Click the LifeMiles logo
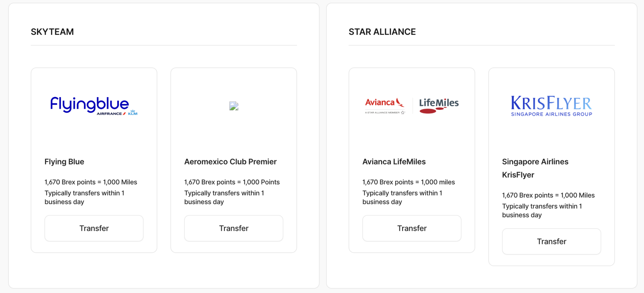The height and width of the screenshot is (293, 644). 439,106
